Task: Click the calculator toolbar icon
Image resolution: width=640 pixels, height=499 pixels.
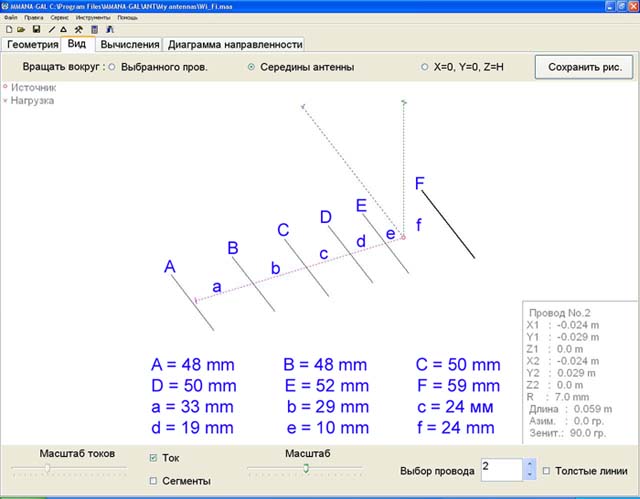Action: pos(94,30)
